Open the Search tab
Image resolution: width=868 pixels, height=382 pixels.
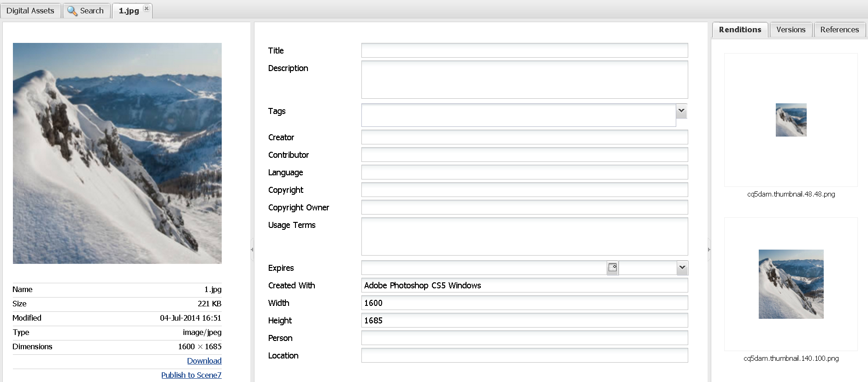pyautogui.click(x=86, y=11)
